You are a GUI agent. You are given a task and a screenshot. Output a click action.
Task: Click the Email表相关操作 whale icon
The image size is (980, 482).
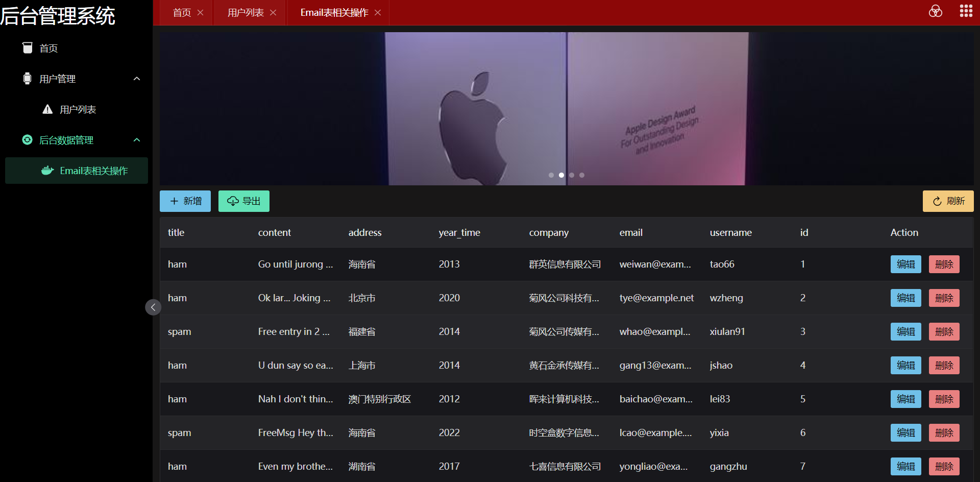coord(47,171)
